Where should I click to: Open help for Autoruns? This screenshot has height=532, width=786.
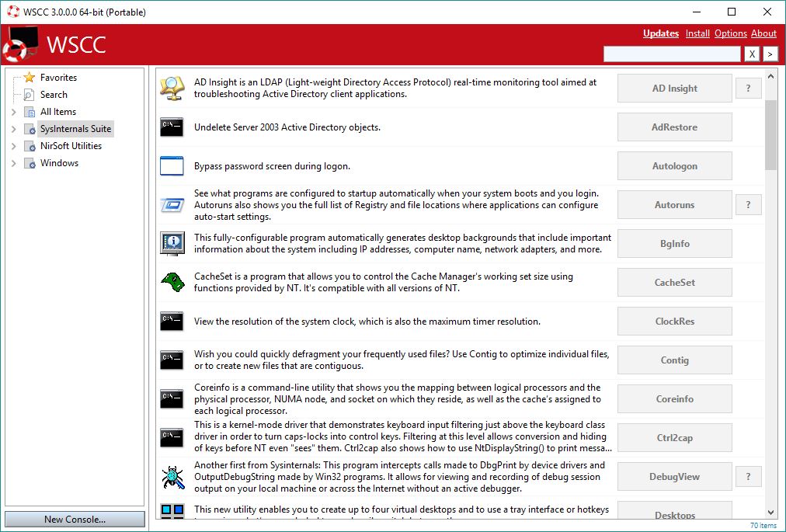748,204
